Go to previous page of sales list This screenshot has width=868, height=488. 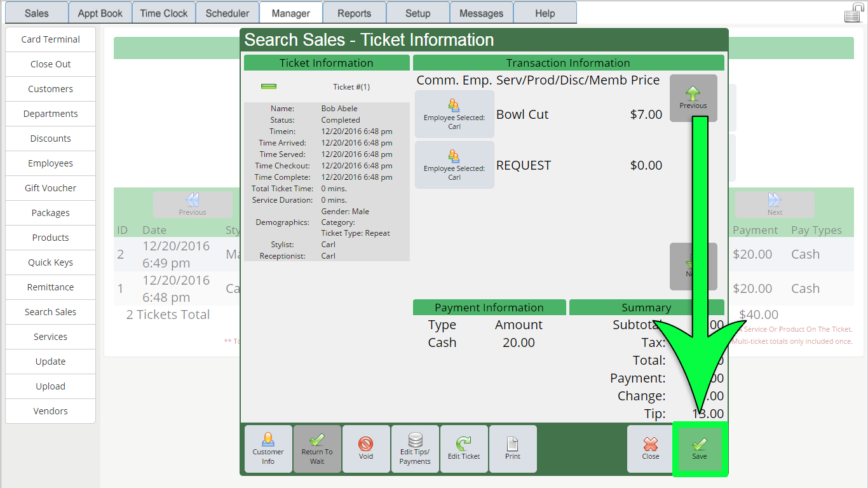coord(193,205)
